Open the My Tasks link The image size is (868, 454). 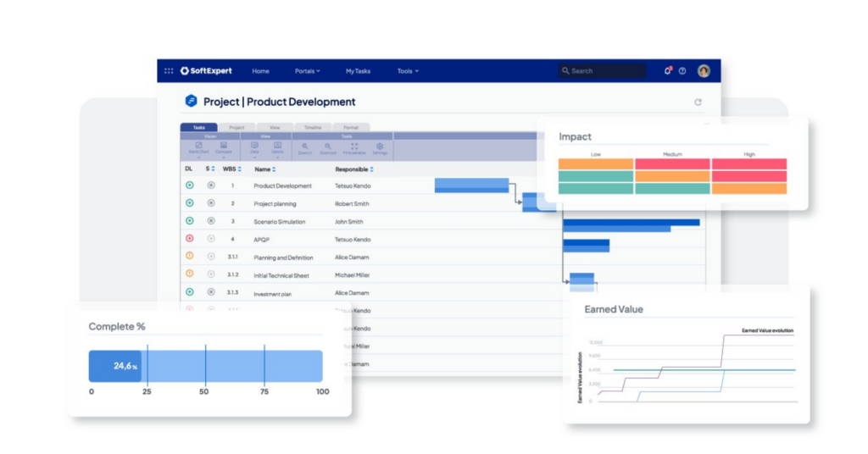click(x=358, y=71)
